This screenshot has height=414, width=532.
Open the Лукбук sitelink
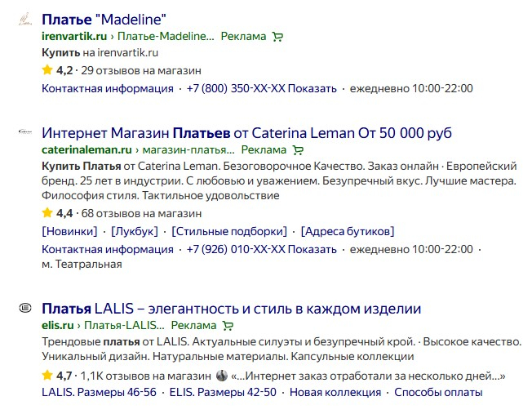click(x=135, y=231)
